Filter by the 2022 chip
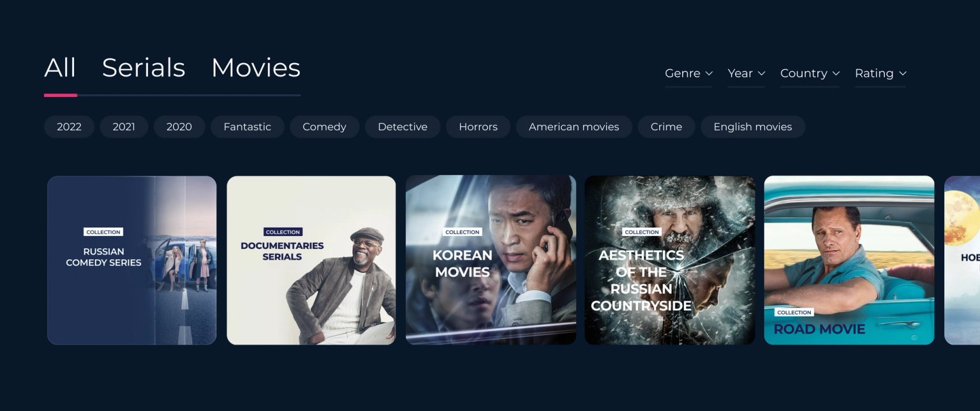The image size is (980, 411). coord(69,127)
